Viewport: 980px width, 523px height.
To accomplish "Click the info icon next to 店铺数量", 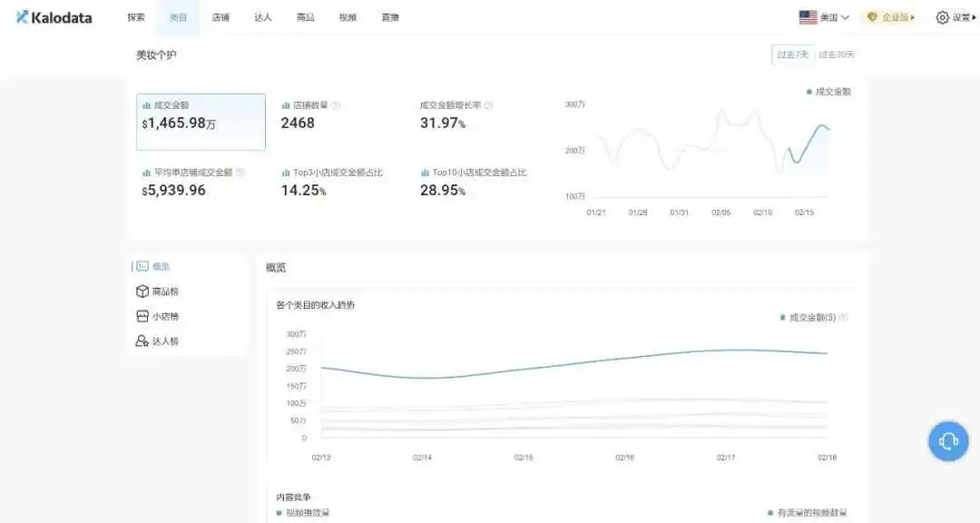I will click(x=337, y=105).
